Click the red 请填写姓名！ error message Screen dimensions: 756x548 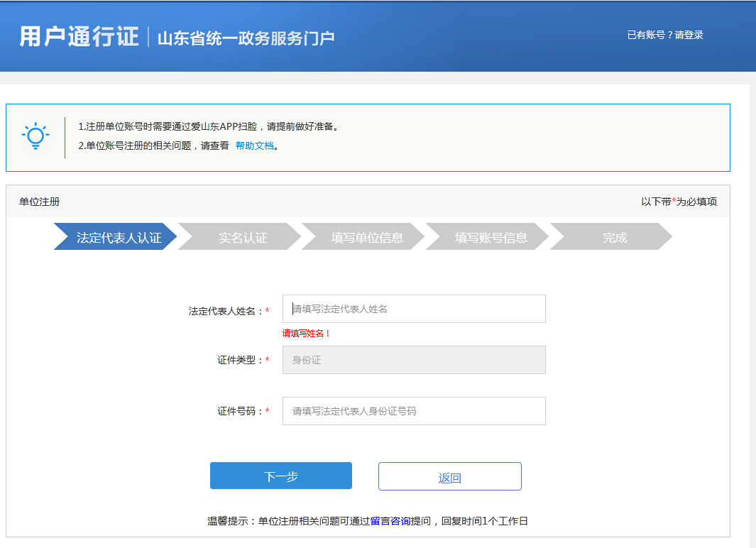pos(307,333)
